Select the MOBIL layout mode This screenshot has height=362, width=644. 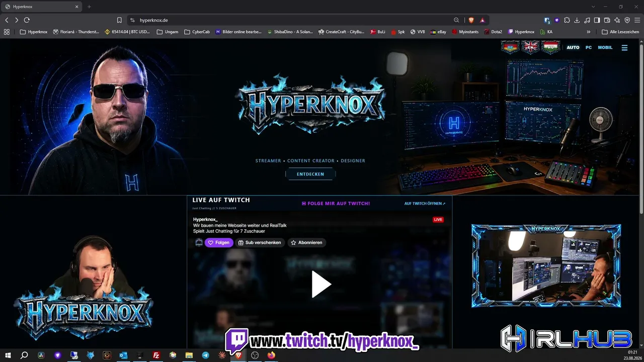[x=605, y=48]
